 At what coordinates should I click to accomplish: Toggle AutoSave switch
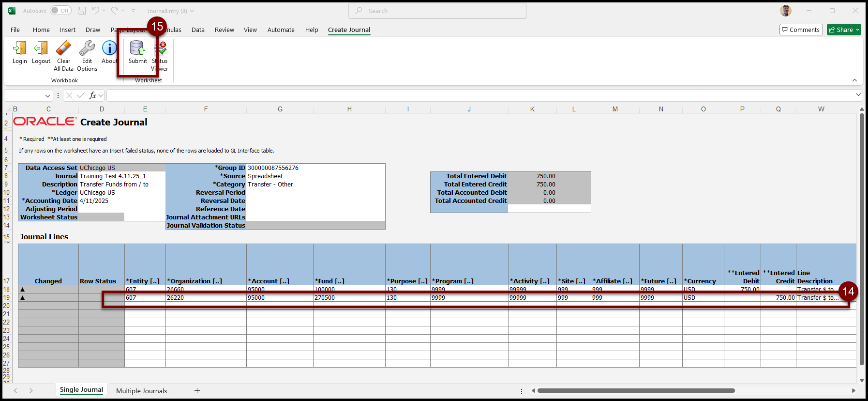(60, 11)
